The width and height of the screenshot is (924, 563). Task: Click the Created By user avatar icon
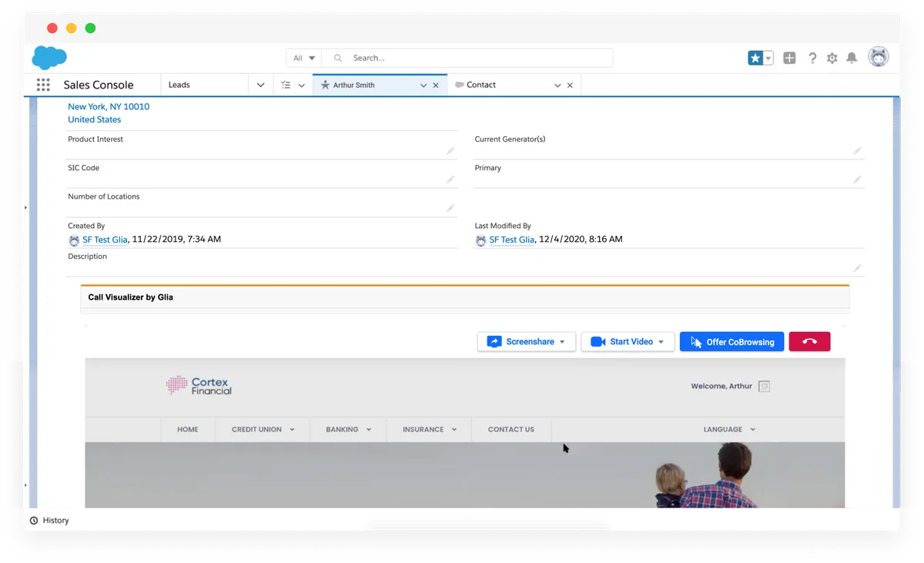74,240
